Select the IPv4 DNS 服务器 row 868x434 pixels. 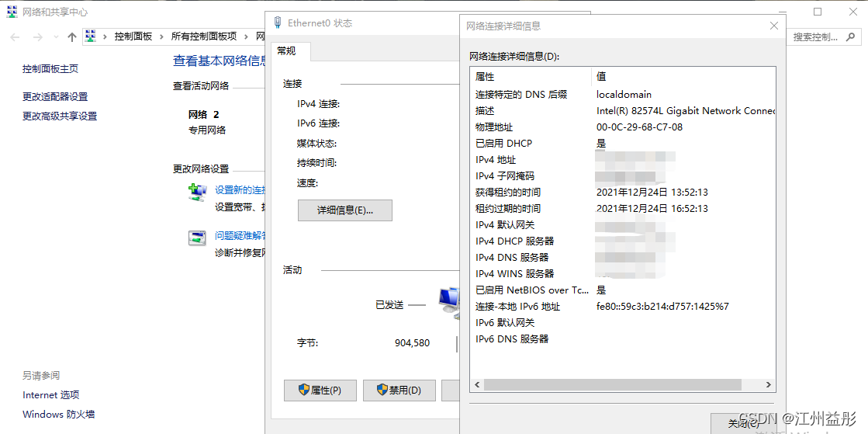623,257
